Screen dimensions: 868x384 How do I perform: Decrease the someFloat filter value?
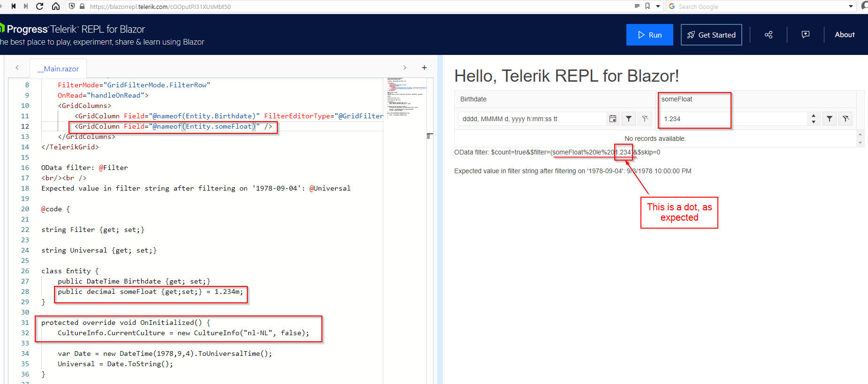tap(814, 122)
